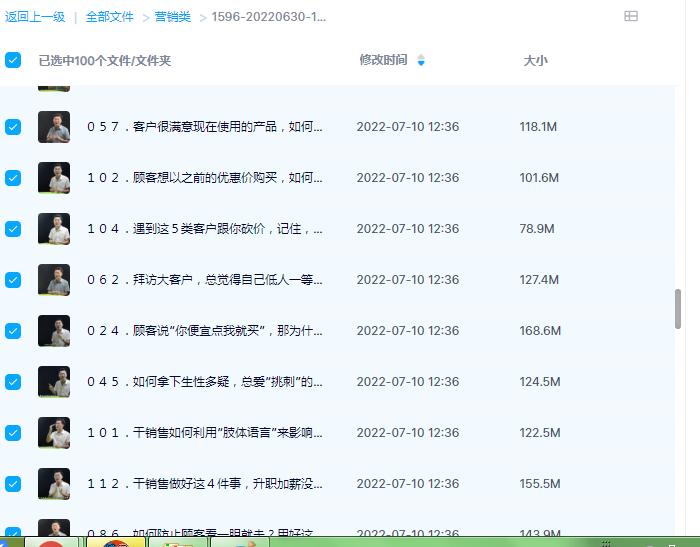Switch to grid view layout icon

[x=631, y=16]
